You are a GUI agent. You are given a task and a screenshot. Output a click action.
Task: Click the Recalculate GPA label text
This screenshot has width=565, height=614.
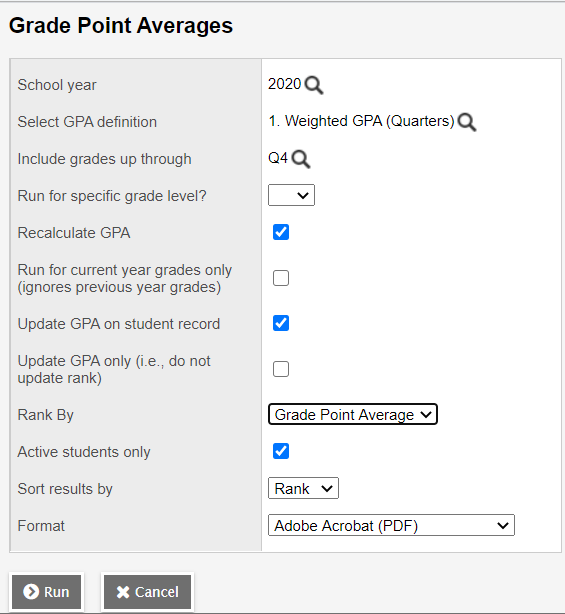74,233
